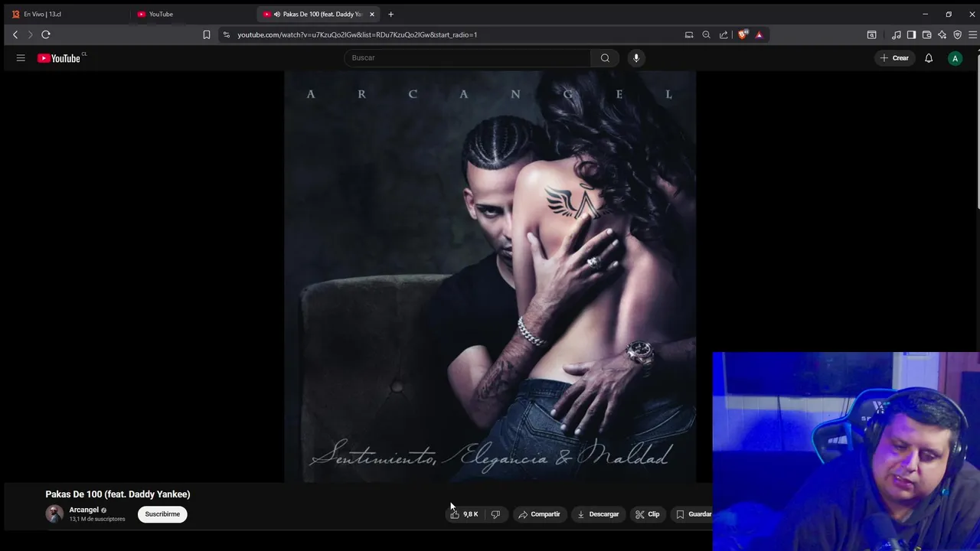This screenshot has height=551, width=980.
Task: Bookmark this page
Action: [206, 34]
